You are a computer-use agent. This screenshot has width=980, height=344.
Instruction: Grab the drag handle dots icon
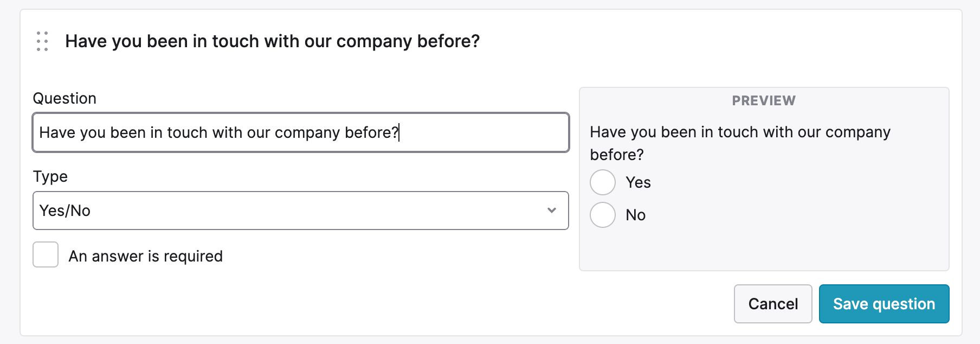pyautogui.click(x=42, y=41)
